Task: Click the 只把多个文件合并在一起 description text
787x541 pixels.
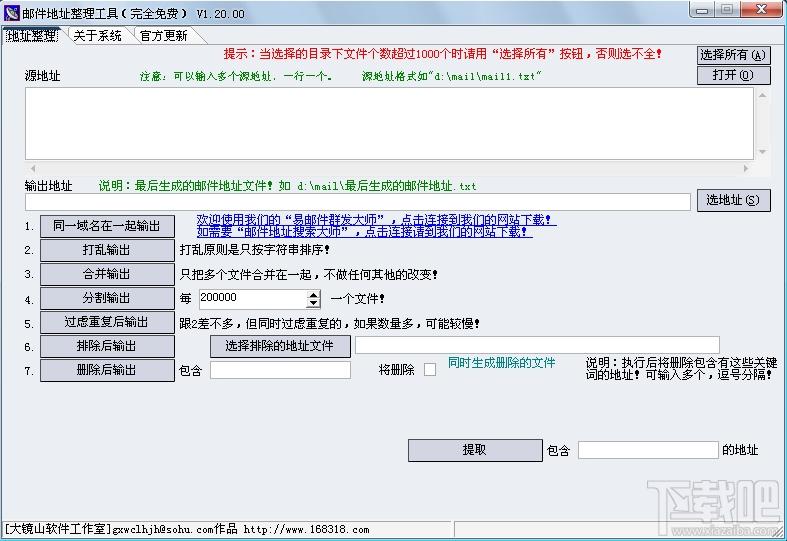Action: pyautogui.click(x=308, y=275)
